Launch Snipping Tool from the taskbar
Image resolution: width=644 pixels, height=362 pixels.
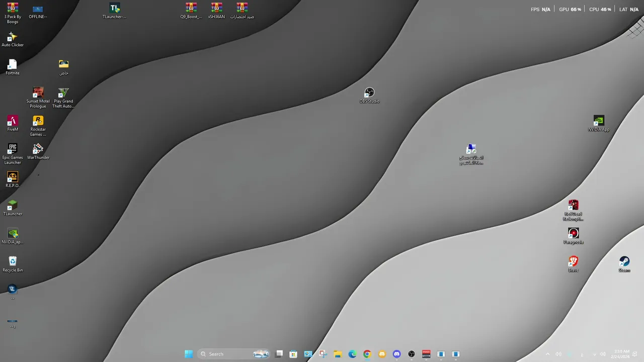click(323, 354)
